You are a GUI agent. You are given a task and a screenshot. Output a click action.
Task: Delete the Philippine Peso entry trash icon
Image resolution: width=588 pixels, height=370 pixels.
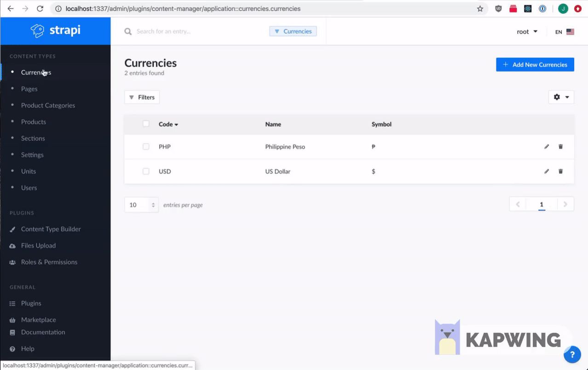point(560,146)
